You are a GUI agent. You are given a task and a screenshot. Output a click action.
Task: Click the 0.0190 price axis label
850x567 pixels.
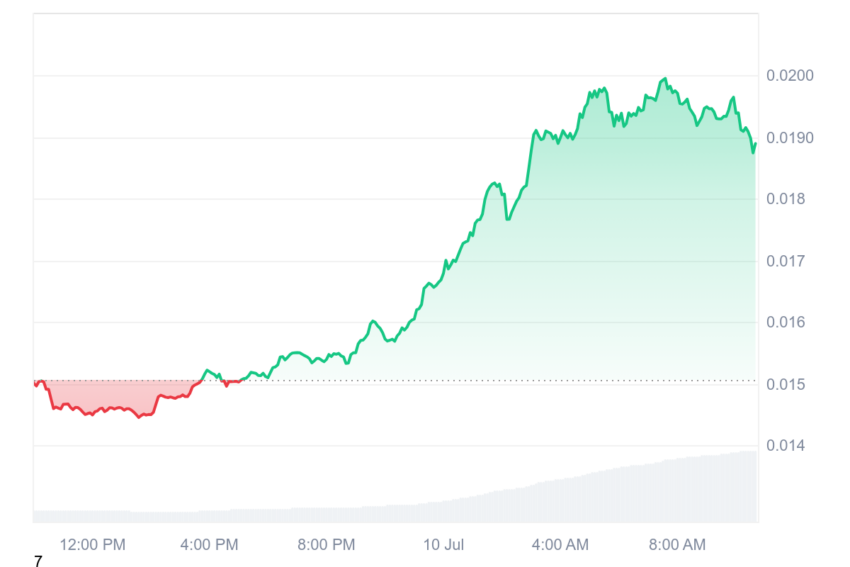click(x=789, y=138)
